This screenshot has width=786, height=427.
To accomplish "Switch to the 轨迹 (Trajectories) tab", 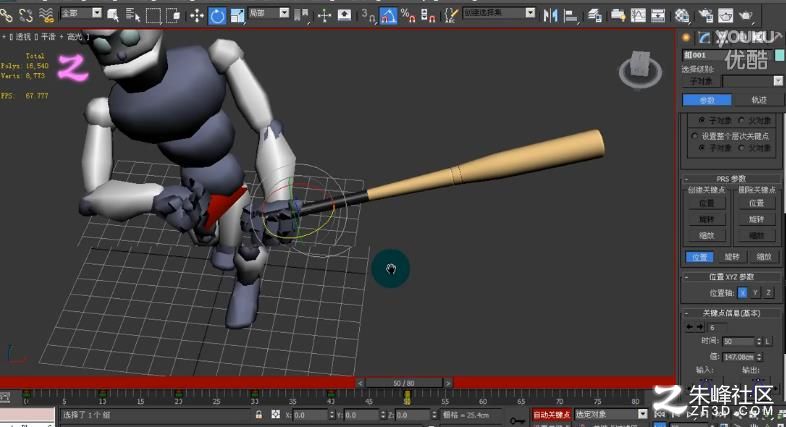I will click(x=759, y=100).
